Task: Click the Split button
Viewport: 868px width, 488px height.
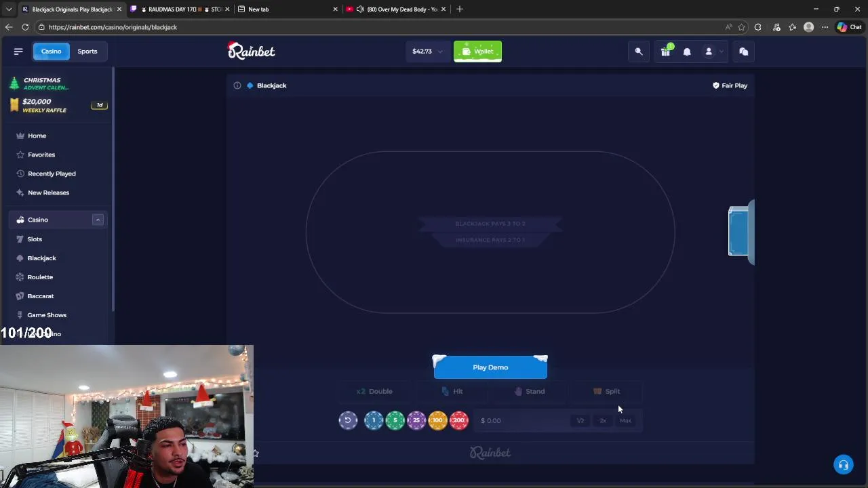Action: coord(607,391)
